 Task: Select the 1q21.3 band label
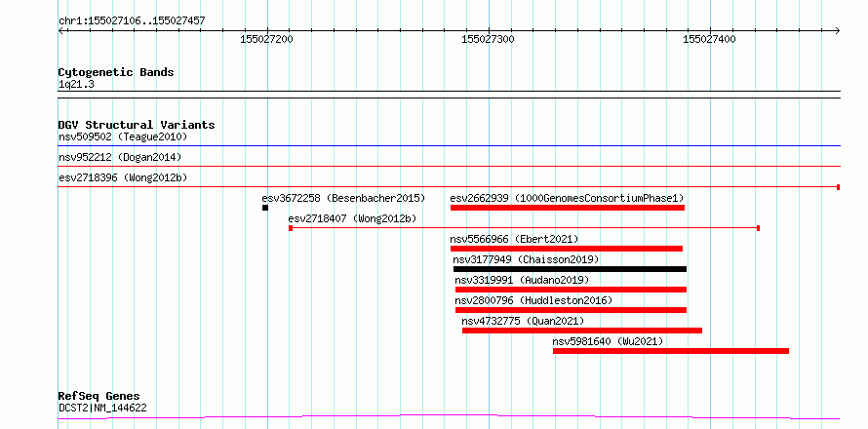point(76,85)
